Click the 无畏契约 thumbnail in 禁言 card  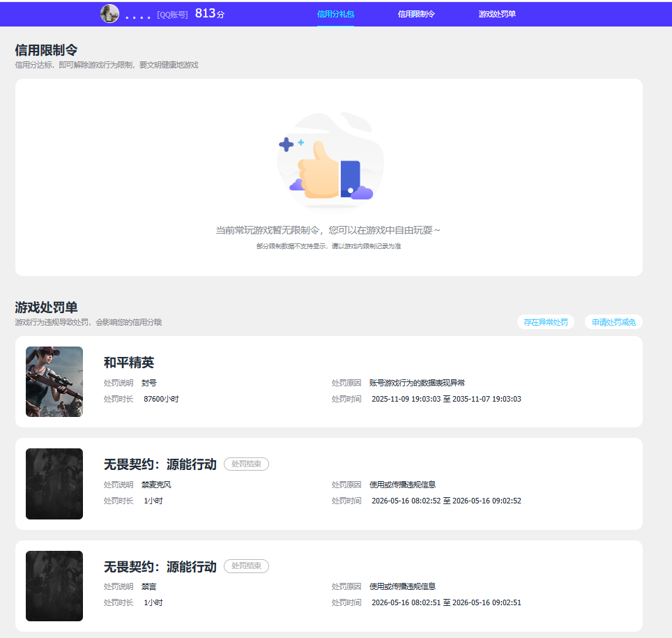(x=54, y=586)
